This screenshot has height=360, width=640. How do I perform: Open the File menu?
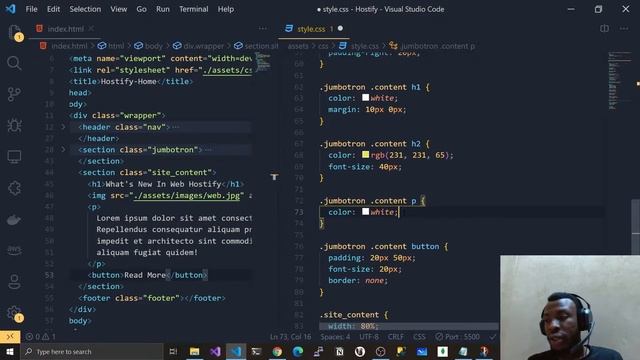pos(31,9)
